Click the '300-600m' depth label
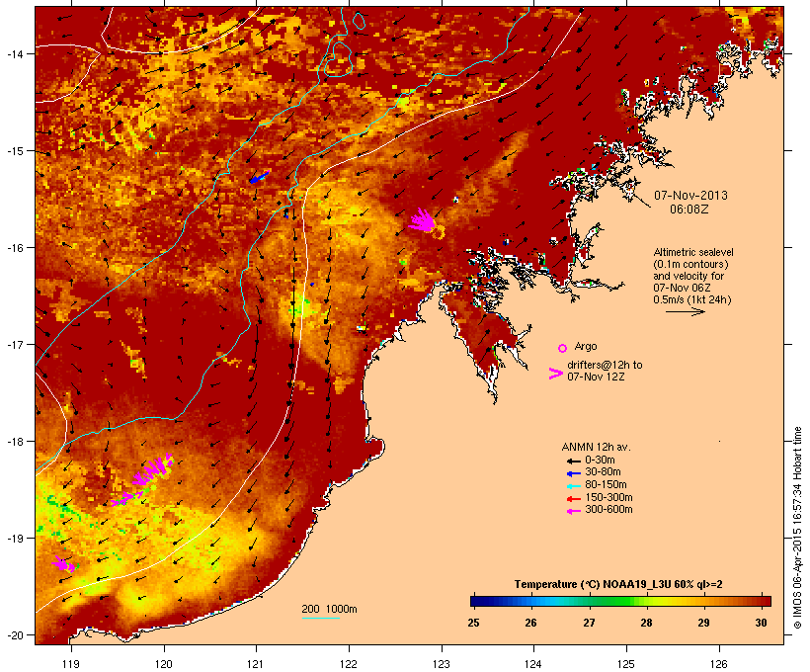Image resolution: width=810 pixels, height=672 pixels. [x=608, y=510]
